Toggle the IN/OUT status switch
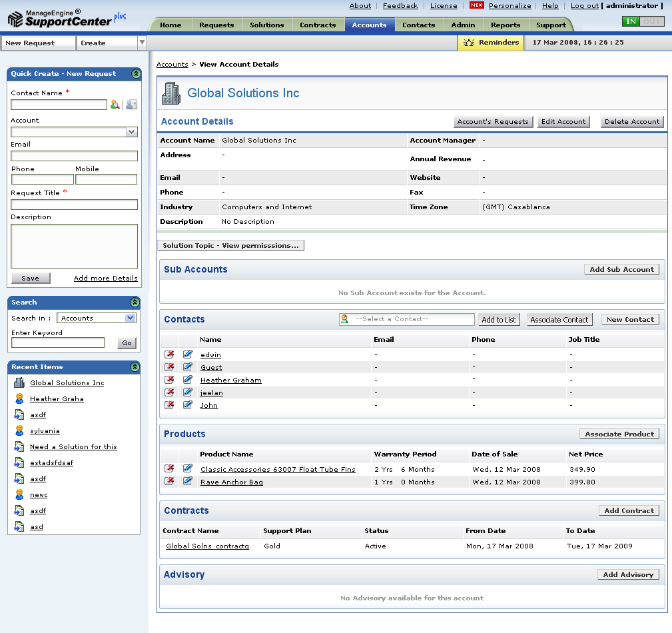Screen dimensions: 672x633 click(x=643, y=21)
